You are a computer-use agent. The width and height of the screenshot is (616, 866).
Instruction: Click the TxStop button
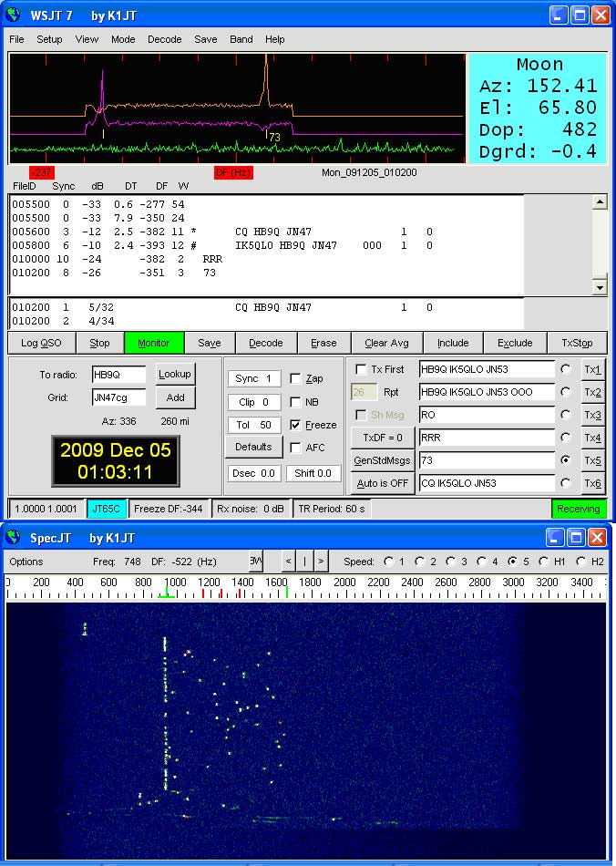click(577, 343)
